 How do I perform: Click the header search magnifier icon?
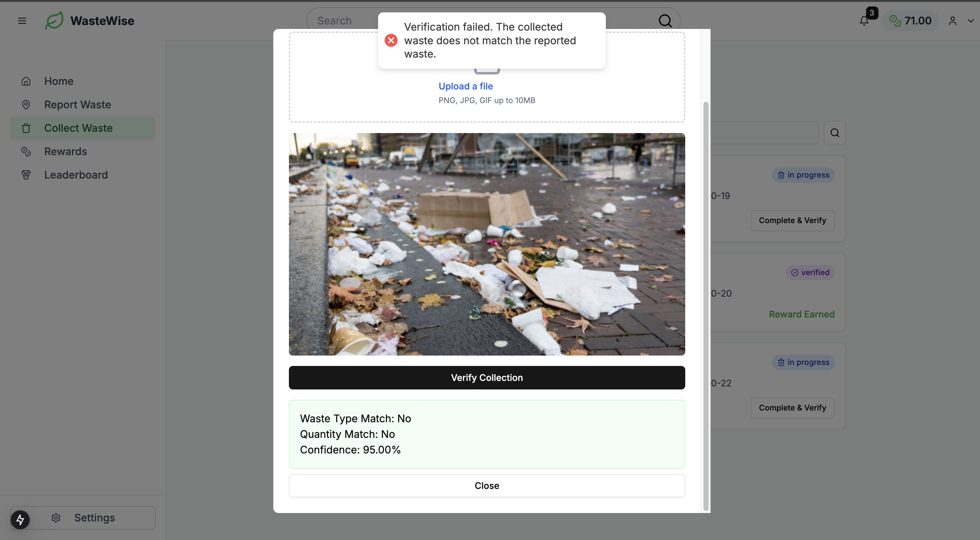pos(665,20)
